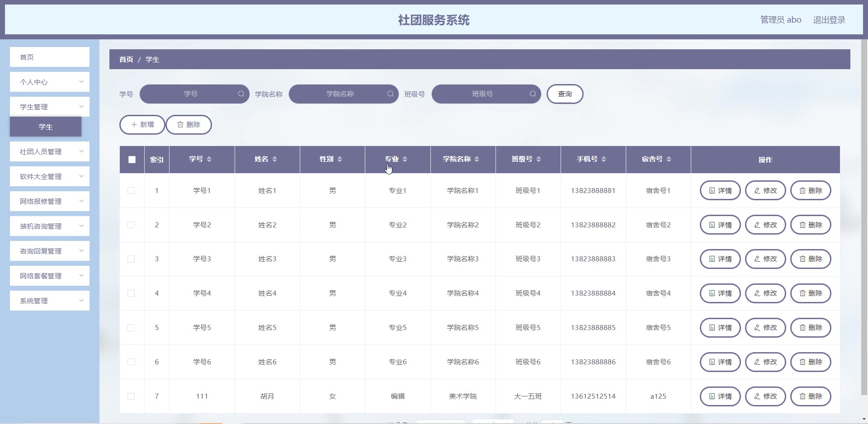
Task: Click search icon in 学院名称 field
Action: (390, 94)
